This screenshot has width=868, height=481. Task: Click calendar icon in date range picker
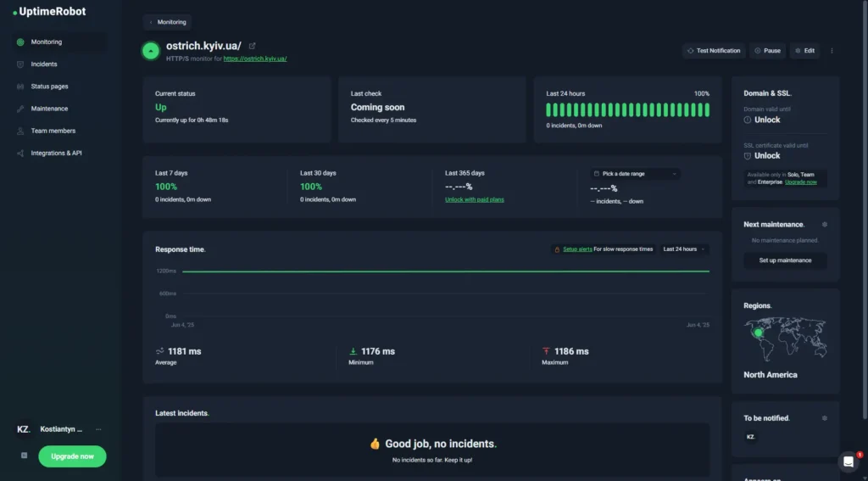(x=596, y=173)
